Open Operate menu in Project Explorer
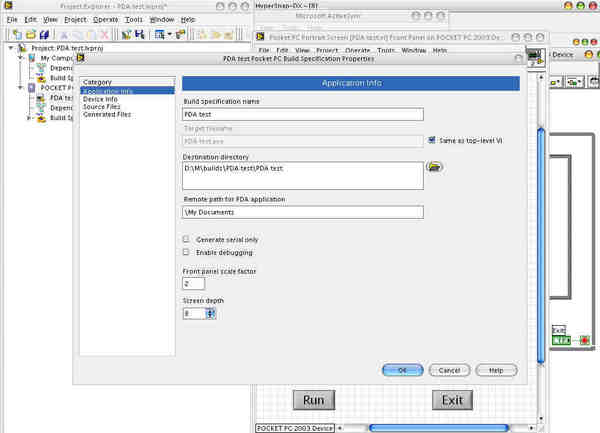600x433 pixels. click(x=105, y=20)
